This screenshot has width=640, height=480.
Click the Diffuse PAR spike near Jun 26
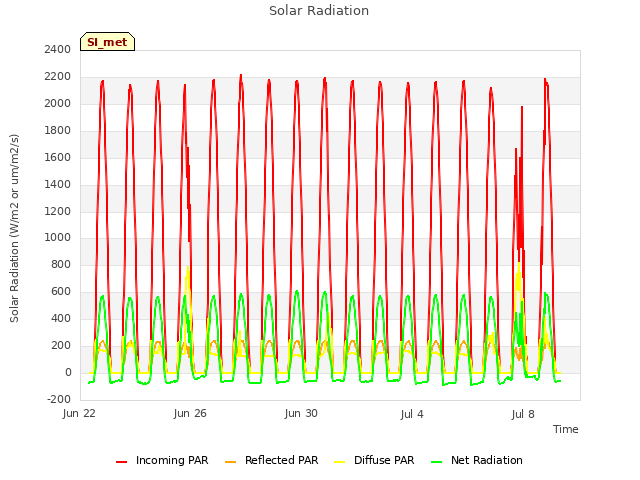coord(188,273)
